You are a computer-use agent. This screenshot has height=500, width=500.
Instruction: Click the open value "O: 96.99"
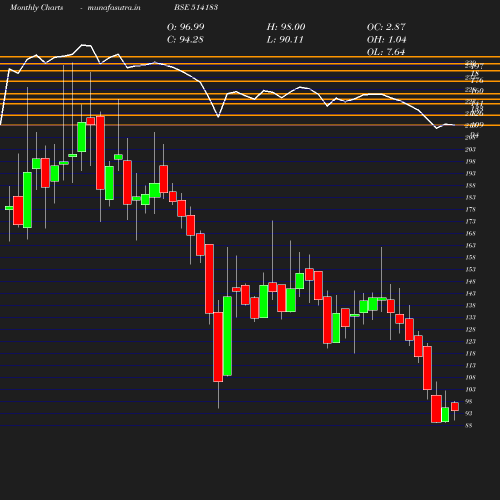coord(186,27)
